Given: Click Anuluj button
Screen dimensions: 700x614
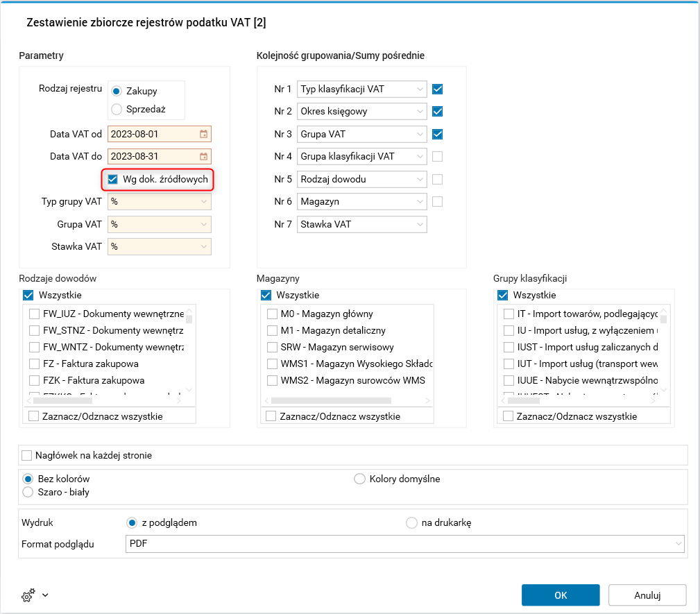Looking at the screenshot, I should pos(647,595).
